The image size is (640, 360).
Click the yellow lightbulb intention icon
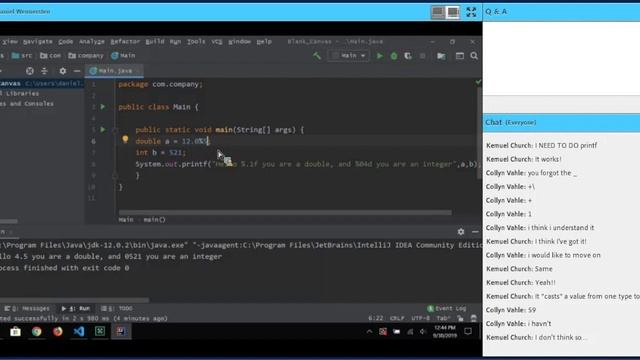point(125,140)
